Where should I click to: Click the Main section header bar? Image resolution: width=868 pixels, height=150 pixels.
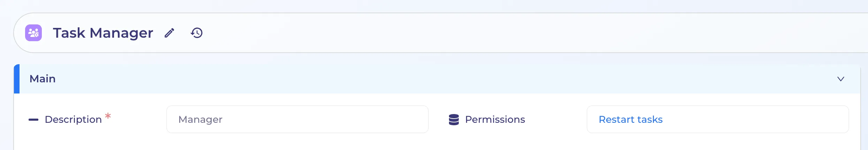437,79
